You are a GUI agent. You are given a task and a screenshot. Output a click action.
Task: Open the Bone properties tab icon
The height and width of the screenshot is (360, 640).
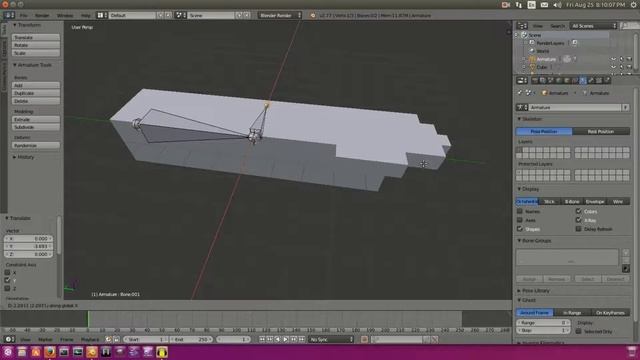(x=591, y=80)
